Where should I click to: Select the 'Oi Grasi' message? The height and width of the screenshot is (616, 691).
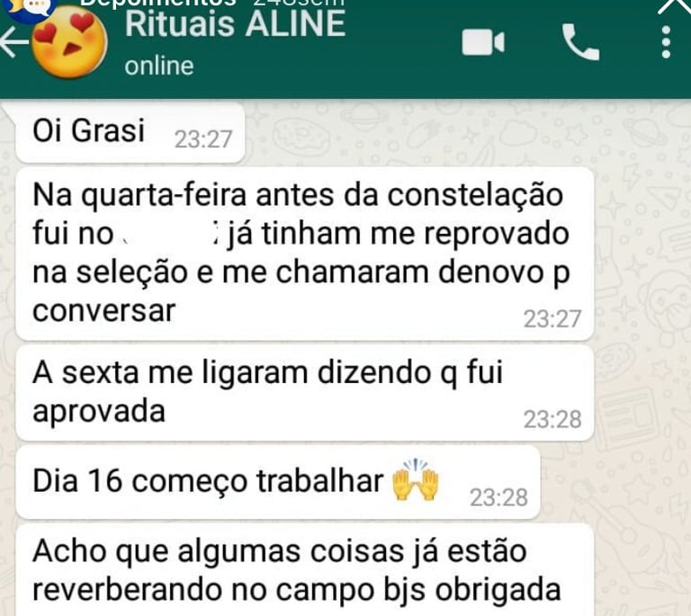tap(130, 132)
